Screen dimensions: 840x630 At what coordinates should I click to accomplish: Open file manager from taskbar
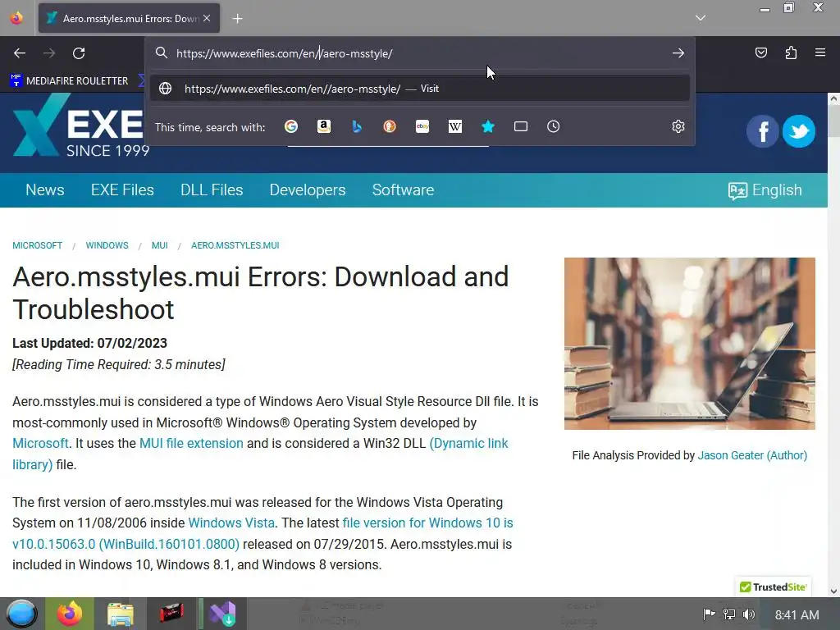pyautogui.click(x=120, y=614)
